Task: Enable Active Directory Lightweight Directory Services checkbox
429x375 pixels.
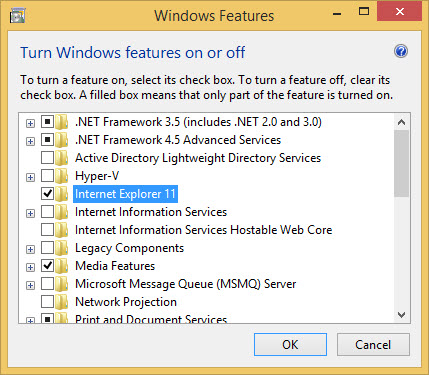Action: coord(47,158)
